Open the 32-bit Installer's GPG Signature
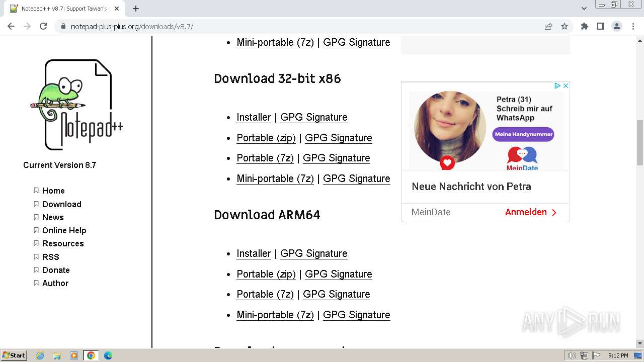Image resolution: width=644 pixels, height=362 pixels. pos(314,117)
